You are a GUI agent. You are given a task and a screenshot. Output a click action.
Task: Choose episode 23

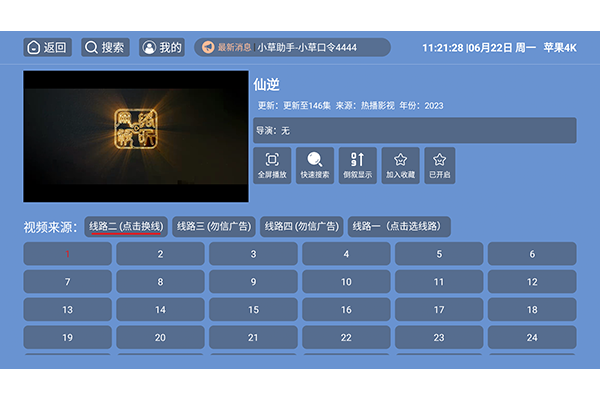[x=439, y=338]
